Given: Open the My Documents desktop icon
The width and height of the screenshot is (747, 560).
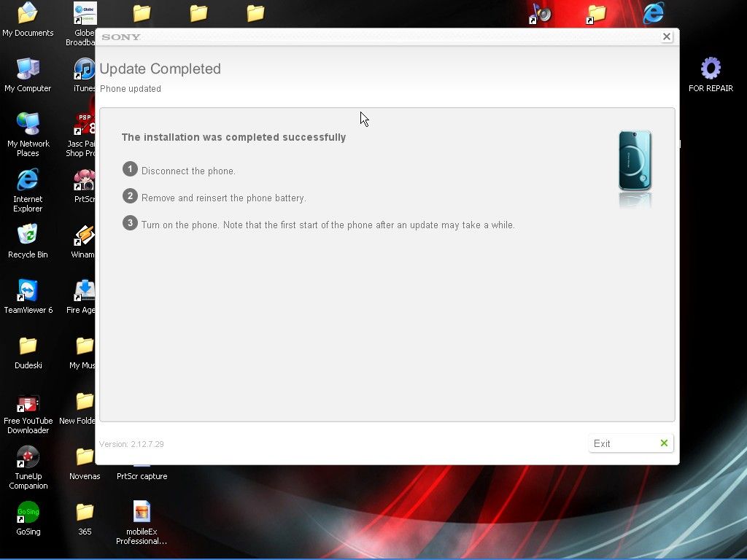Looking at the screenshot, I should 28,15.
